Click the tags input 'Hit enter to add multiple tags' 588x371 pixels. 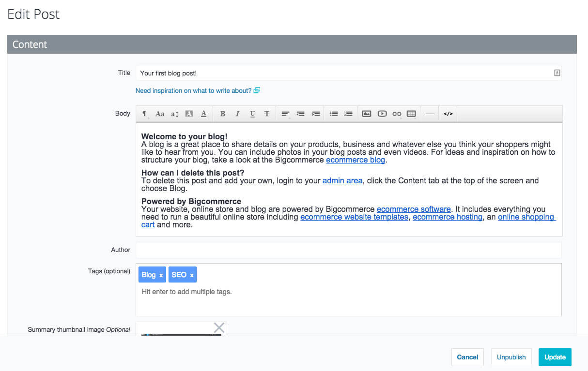coord(348,292)
